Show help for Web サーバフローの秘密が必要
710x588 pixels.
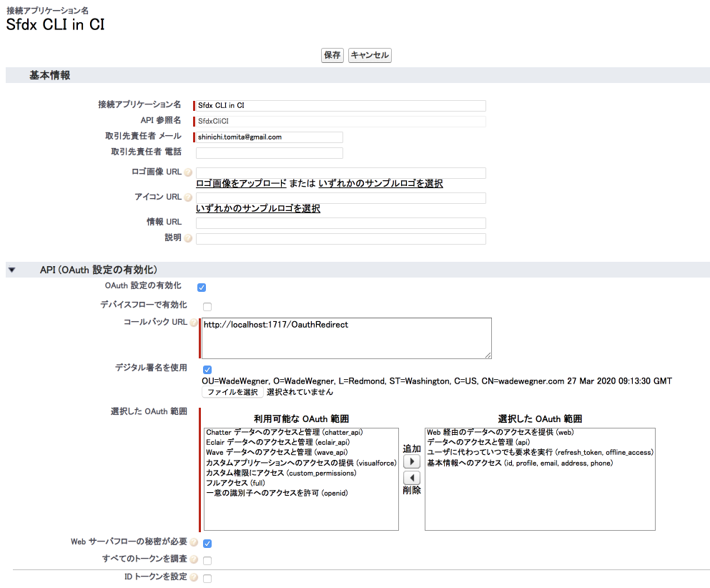tap(194, 542)
